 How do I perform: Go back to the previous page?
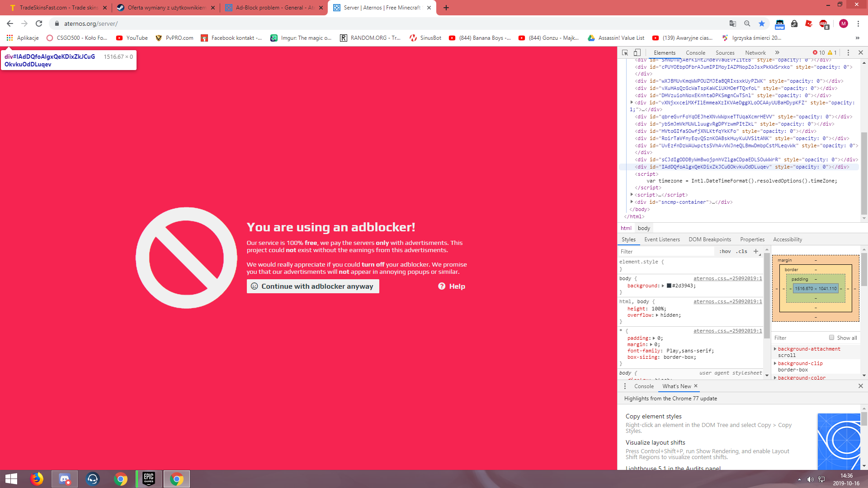tap(10, 23)
